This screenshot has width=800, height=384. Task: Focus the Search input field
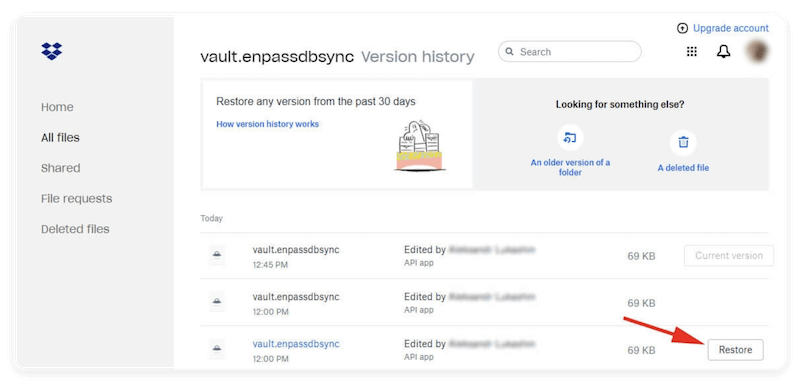click(569, 52)
